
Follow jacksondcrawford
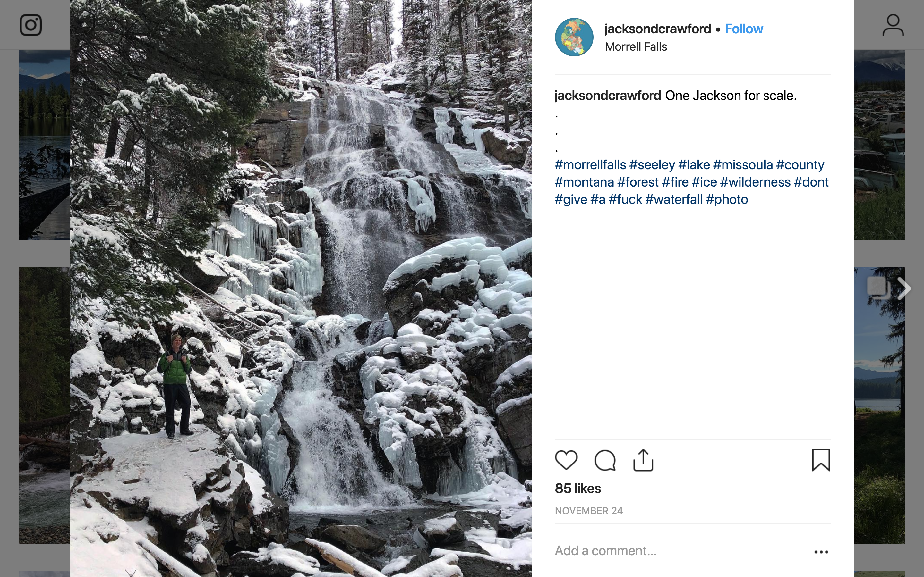coord(744,29)
